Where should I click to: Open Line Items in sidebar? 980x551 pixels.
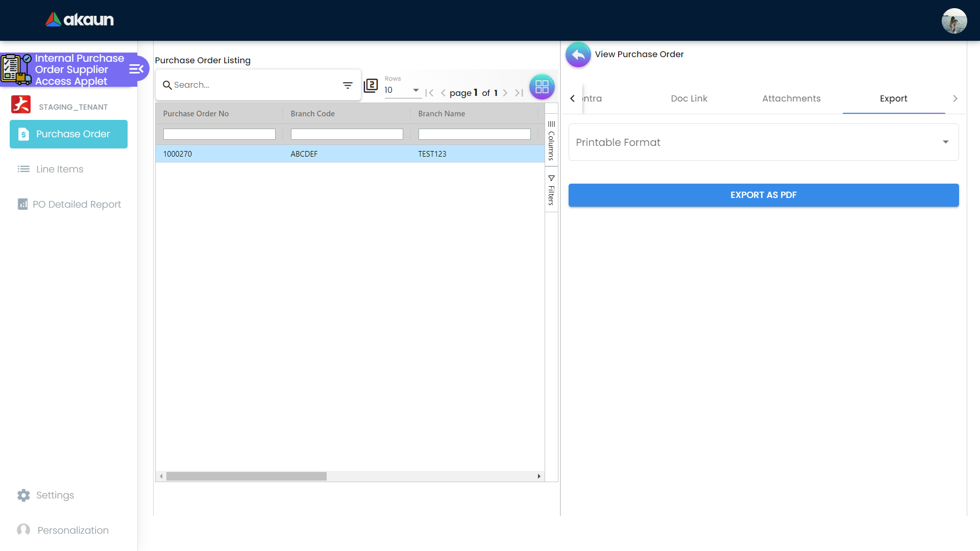coord(60,169)
